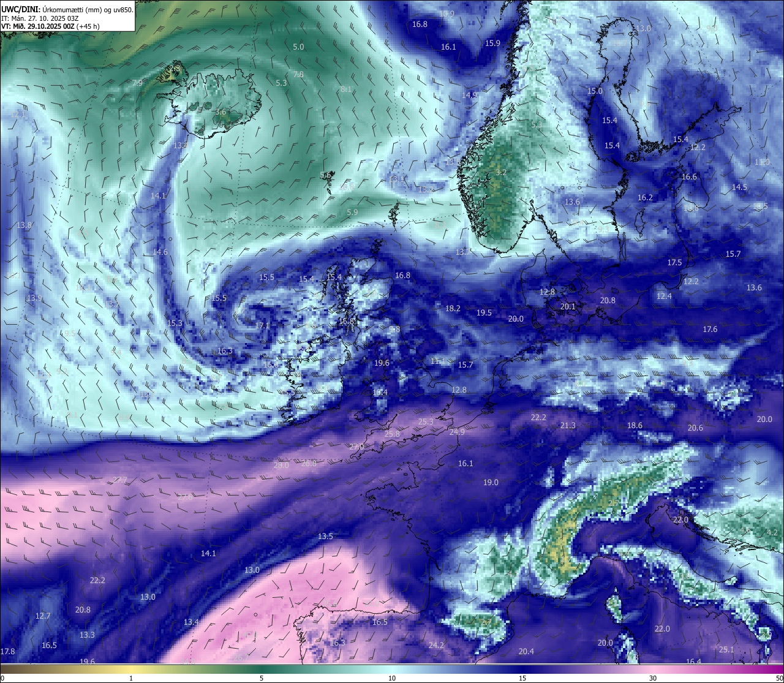This screenshot has height=683, width=784.
Task: Select the 12.4 map value
Action: (x=664, y=296)
